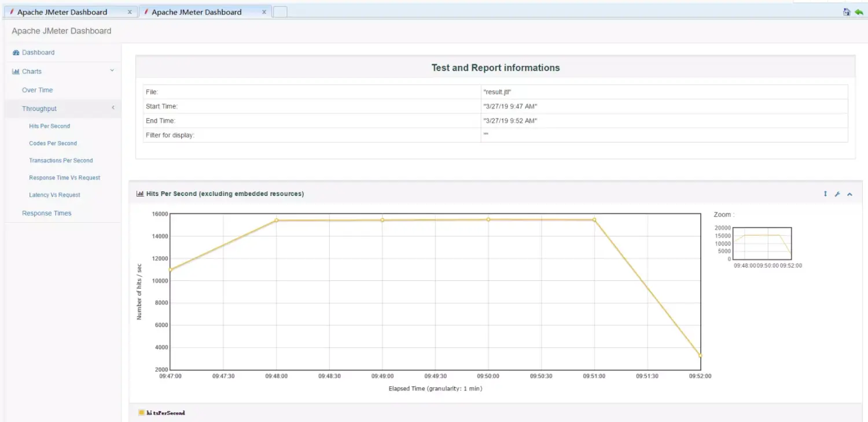Click the "Zoom :" label beside the chart

click(x=724, y=215)
